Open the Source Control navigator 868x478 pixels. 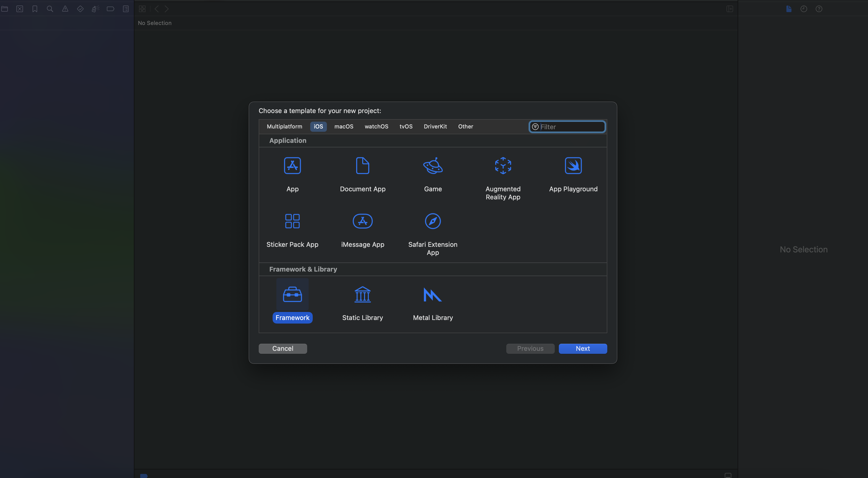pos(20,9)
